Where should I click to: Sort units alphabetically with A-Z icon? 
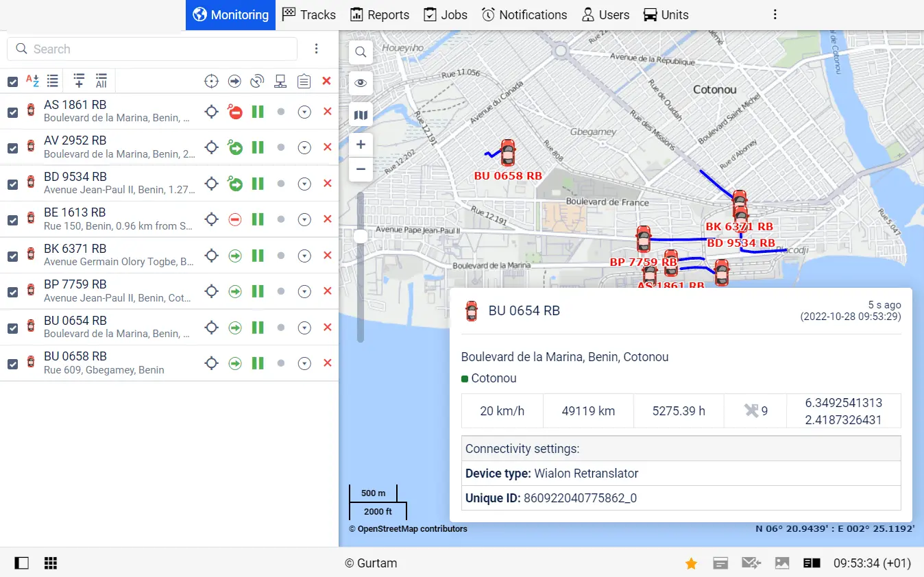[x=32, y=81]
